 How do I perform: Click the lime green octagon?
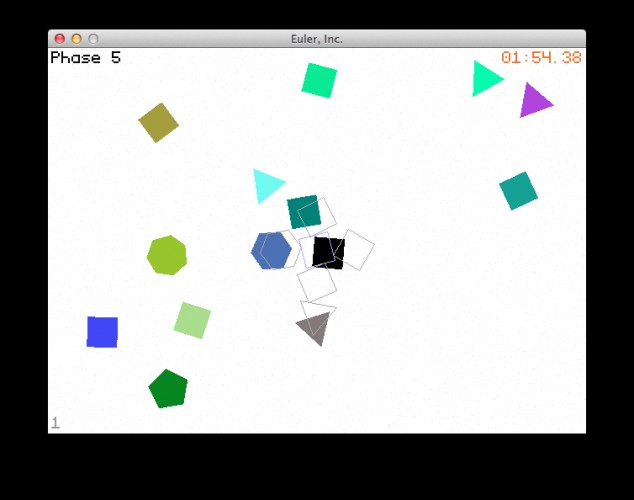(167, 255)
